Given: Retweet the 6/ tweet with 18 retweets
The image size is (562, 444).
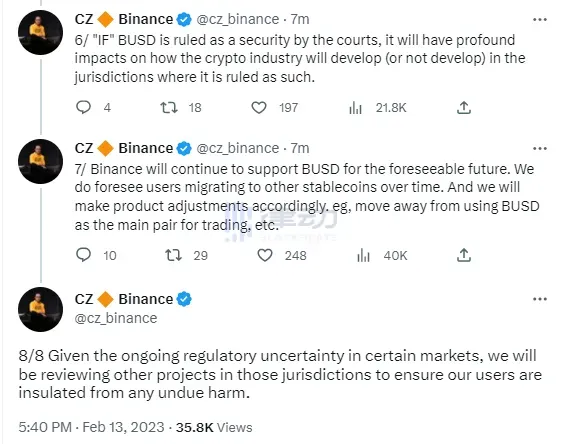Looking at the screenshot, I should point(169,107).
